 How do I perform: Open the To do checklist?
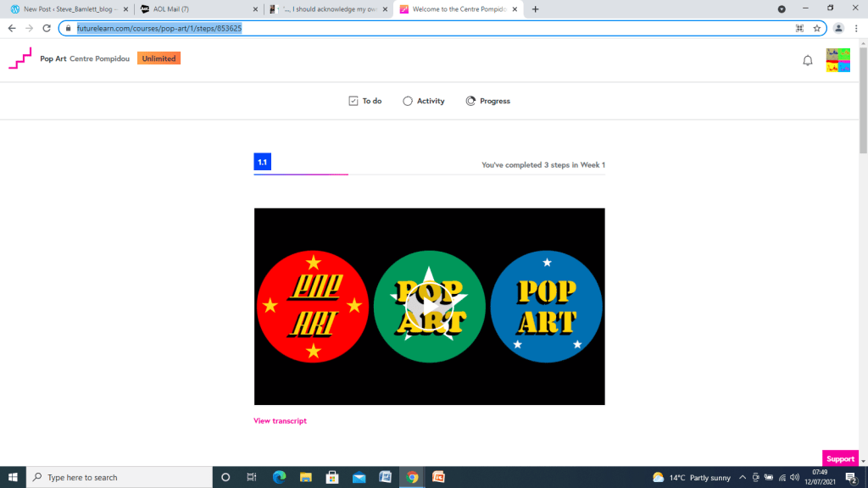(x=365, y=101)
